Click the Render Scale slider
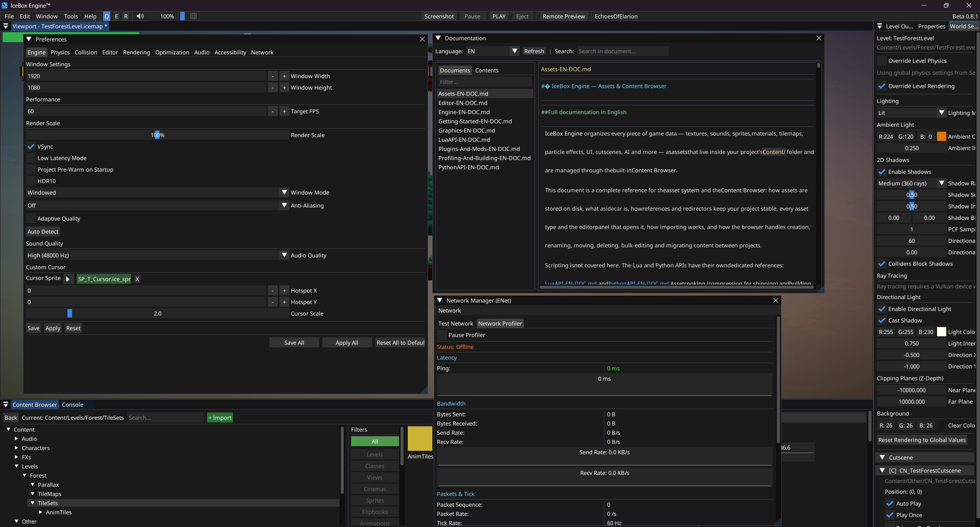Viewport: 980px width, 527px height. [x=158, y=135]
